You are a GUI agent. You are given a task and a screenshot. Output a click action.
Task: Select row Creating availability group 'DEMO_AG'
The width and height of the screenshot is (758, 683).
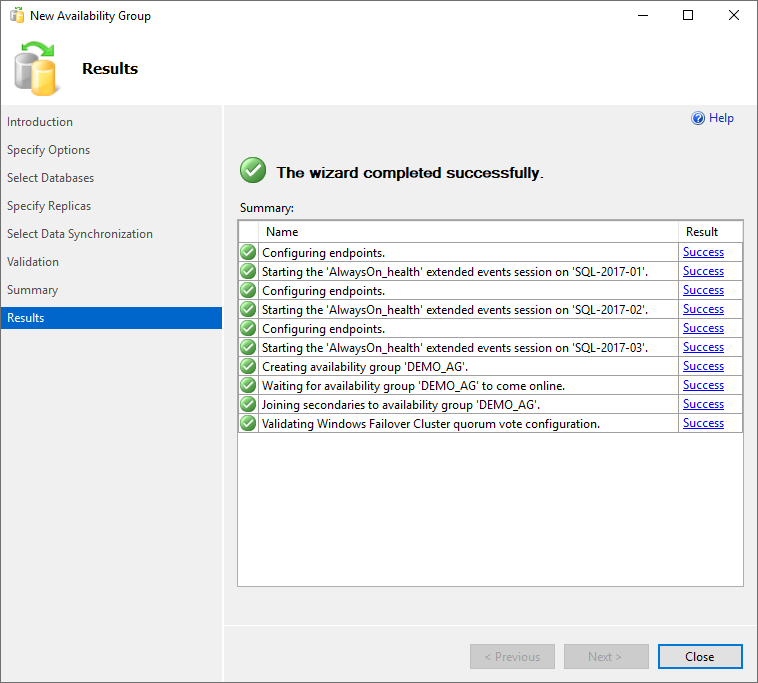click(x=491, y=366)
